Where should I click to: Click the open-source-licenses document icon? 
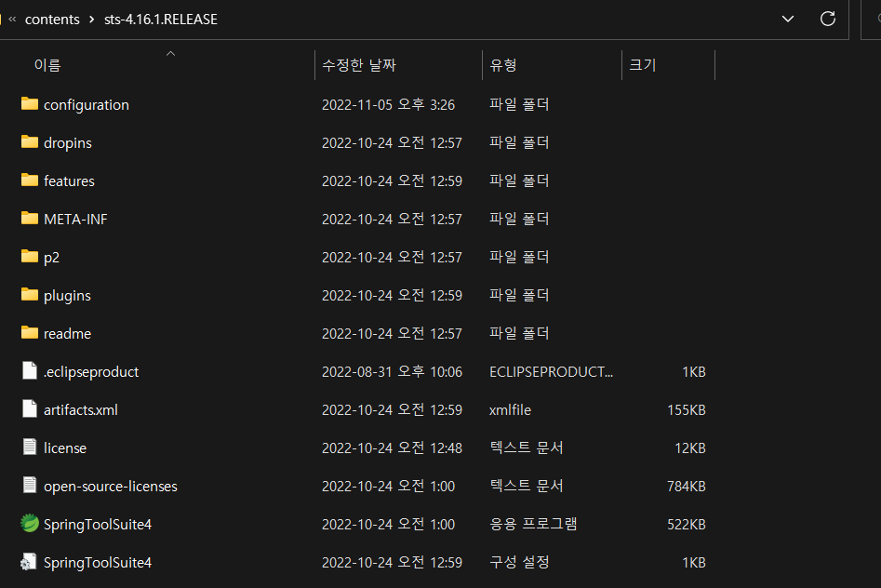pyautogui.click(x=29, y=485)
